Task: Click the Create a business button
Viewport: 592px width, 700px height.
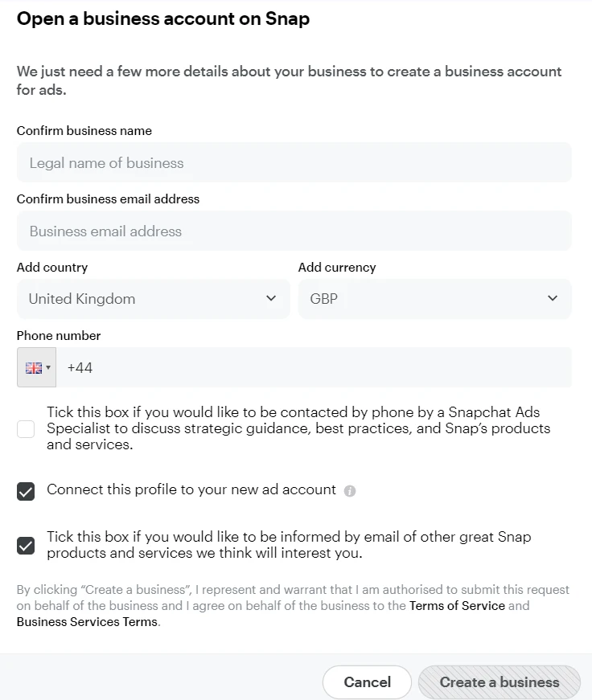Action: 499,682
